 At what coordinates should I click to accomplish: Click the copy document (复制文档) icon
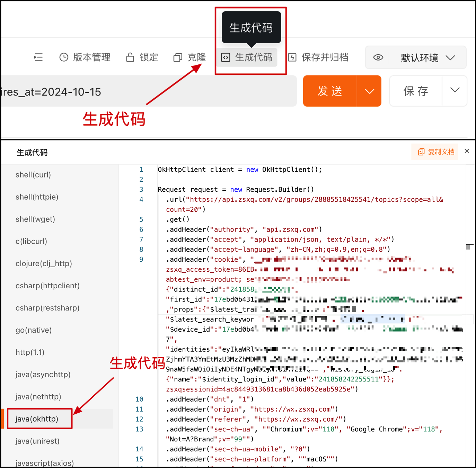(x=421, y=152)
